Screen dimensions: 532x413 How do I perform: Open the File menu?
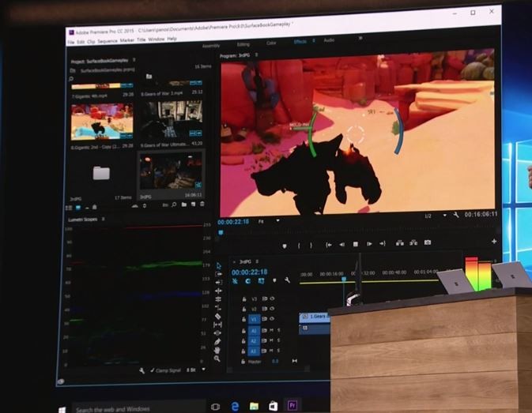70,43
